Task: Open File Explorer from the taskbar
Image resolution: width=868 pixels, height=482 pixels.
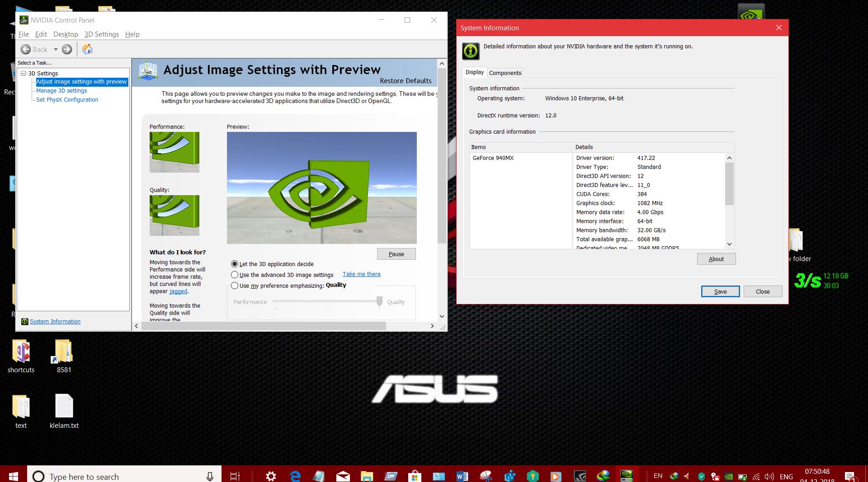Action: coord(367,476)
